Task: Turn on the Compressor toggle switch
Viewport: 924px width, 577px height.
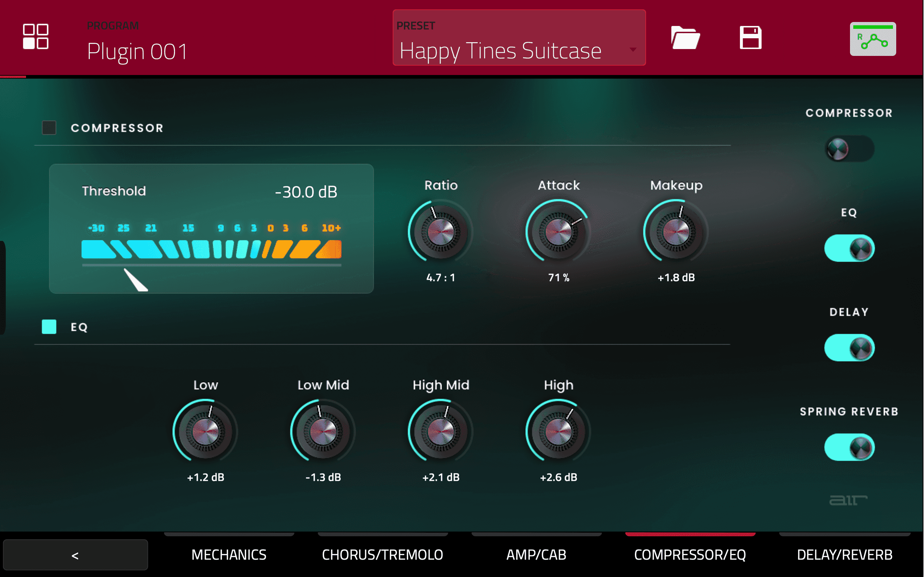Action: pos(849,149)
